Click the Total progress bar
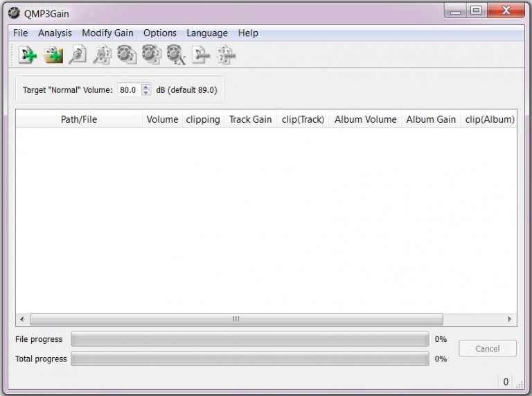Image resolution: width=532 pixels, height=396 pixels. pos(250,359)
